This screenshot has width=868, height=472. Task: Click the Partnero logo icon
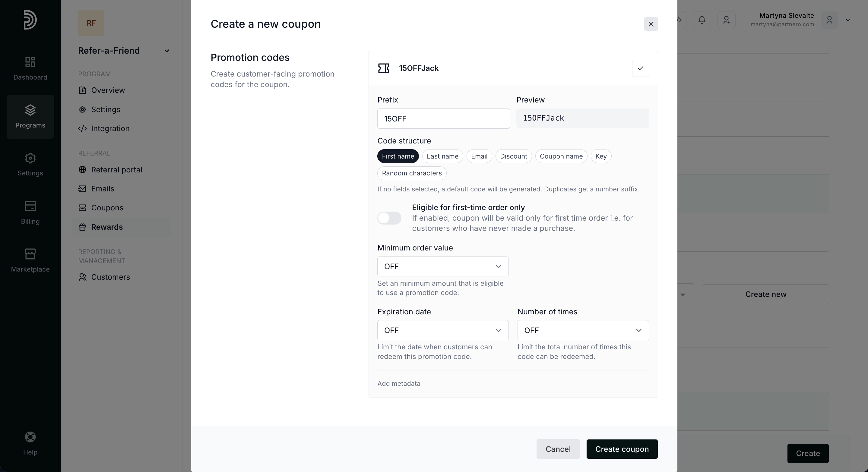pos(30,20)
